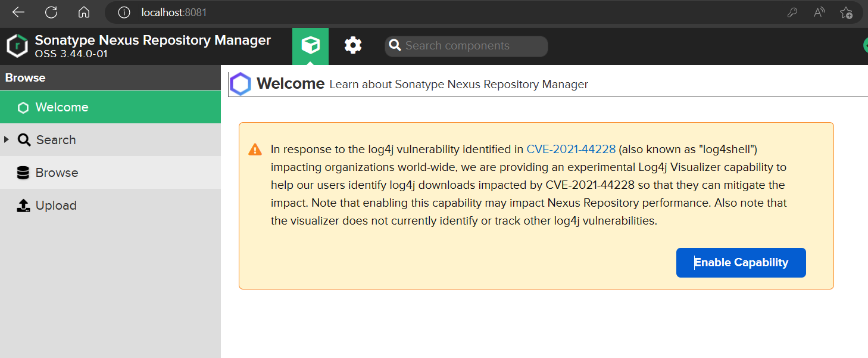The width and height of the screenshot is (868, 358).
Task: Open saved passwords key icon
Action: coord(792,13)
